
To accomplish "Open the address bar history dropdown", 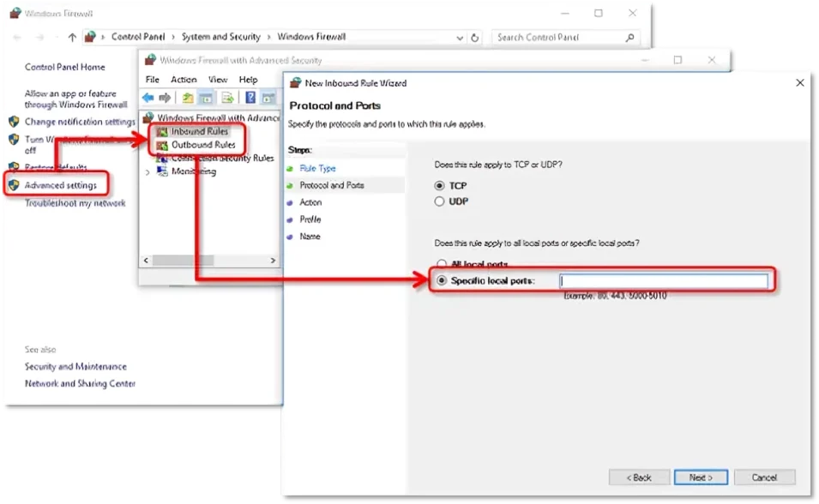I will [460, 38].
